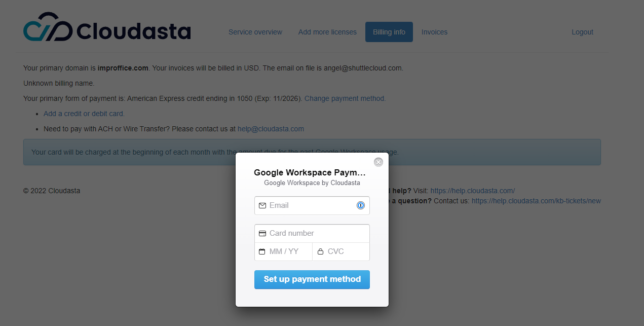Screen dimensions: 644x326
Task: Click Change payment method link
Action: 345,98
